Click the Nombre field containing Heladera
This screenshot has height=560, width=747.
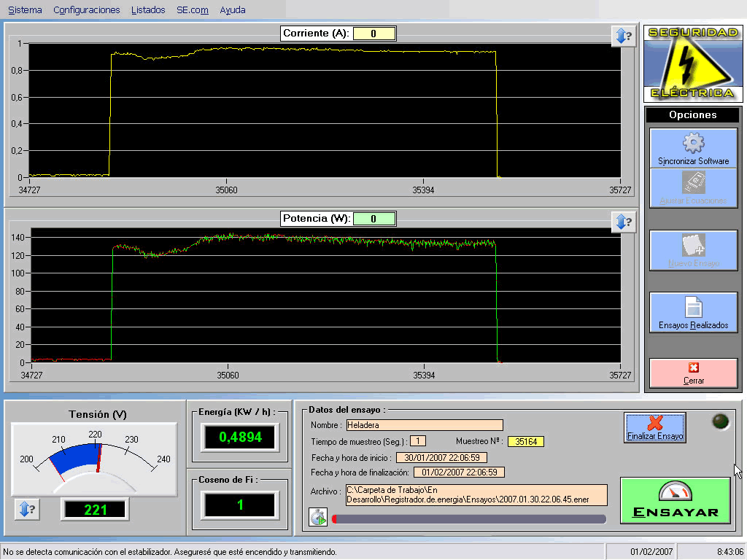coord(424,425)
